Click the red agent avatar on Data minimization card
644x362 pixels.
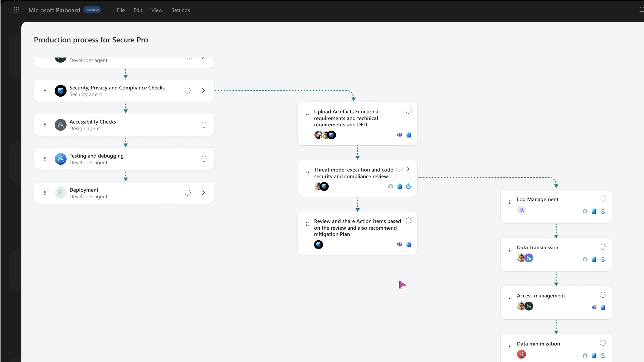click(x=521, y=354)
